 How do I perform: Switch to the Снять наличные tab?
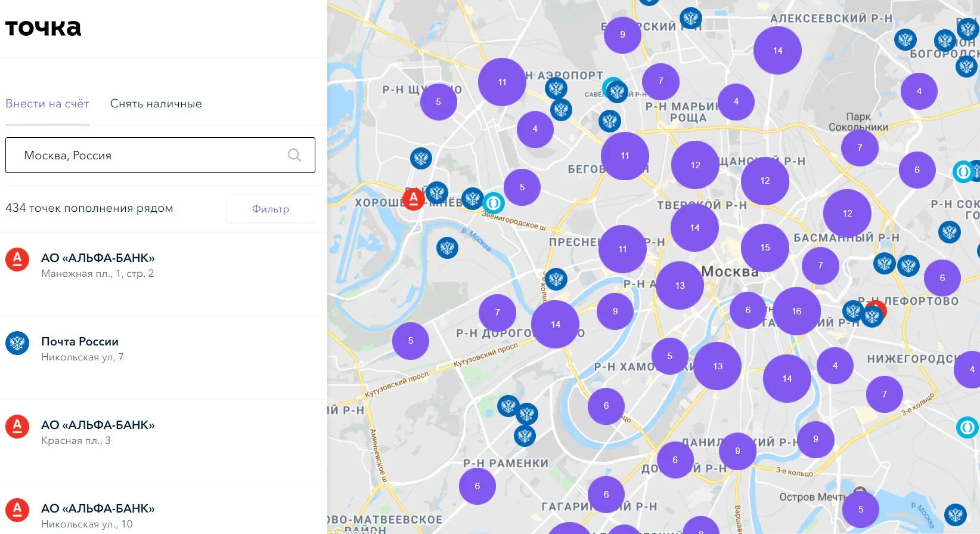[156, 103]
